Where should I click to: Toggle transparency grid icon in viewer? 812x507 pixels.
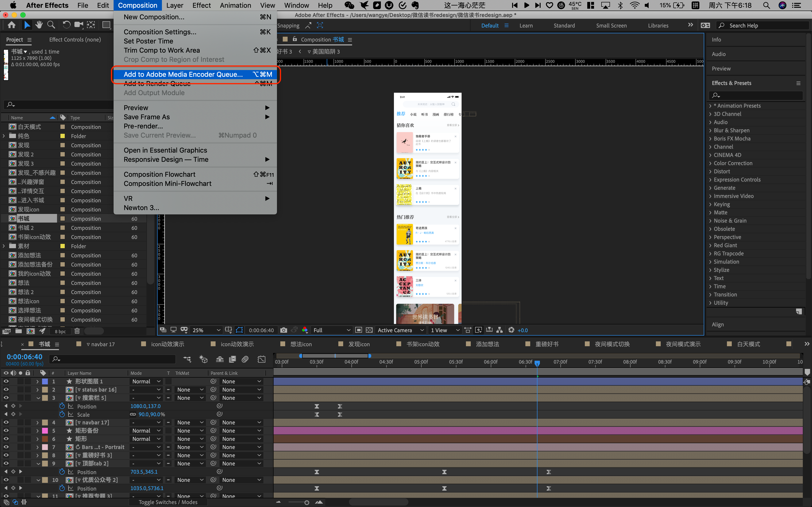point(369,330)
